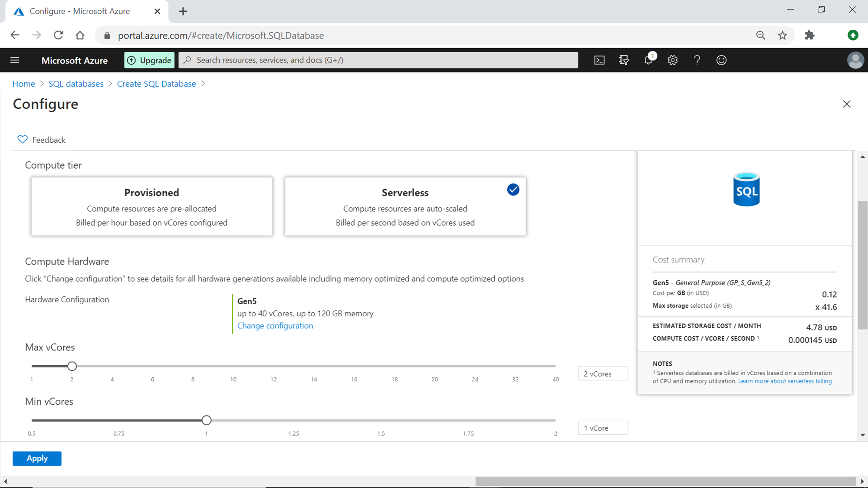Close the Configure blade
The image size is (868, 488).
[846, 104]
